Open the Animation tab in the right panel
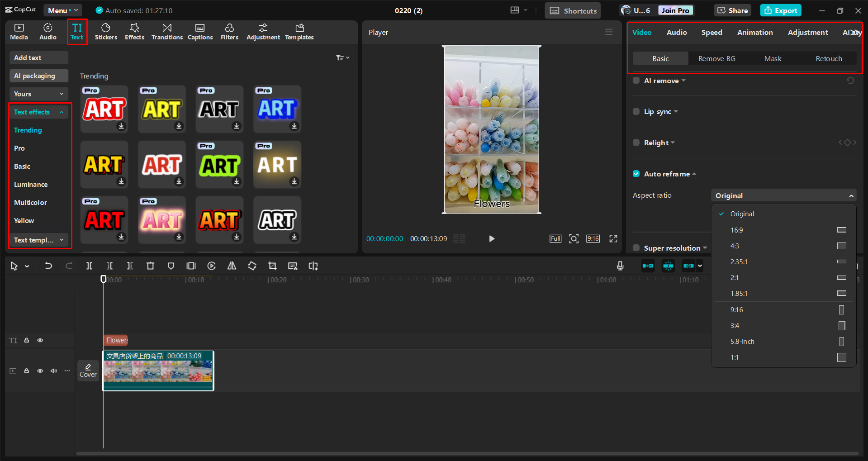 754,32
